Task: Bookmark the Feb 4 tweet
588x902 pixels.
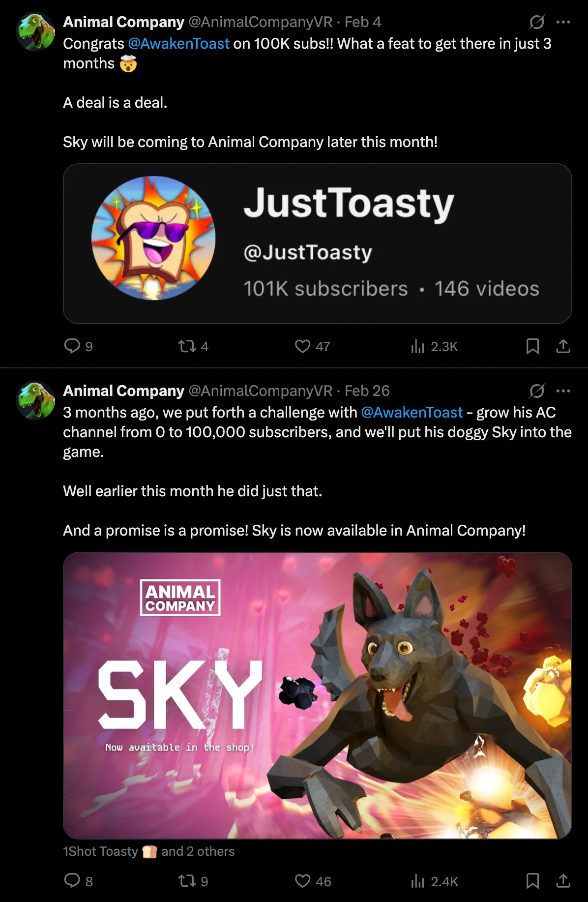Action: point(532,346)
